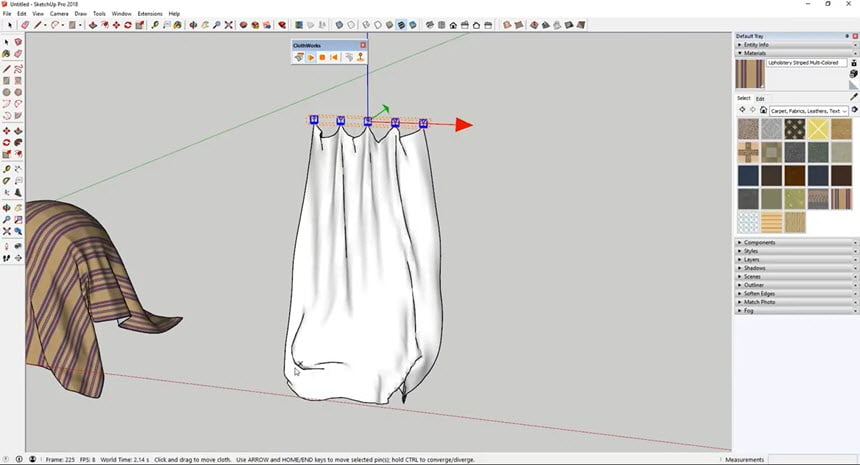Select the Zoom Window tool in left toolbar
The image size is (860, 465).
[18, 220]
